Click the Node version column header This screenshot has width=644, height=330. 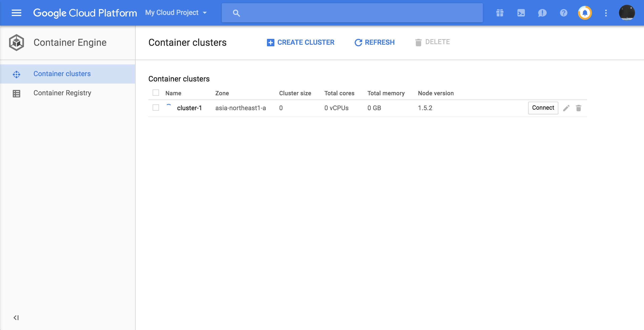point(436,93)
